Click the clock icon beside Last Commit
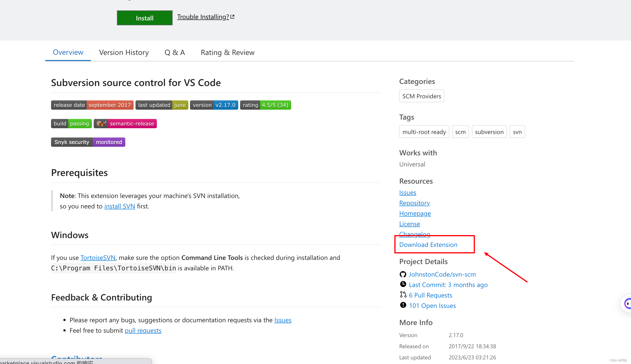 click(403, 284)
